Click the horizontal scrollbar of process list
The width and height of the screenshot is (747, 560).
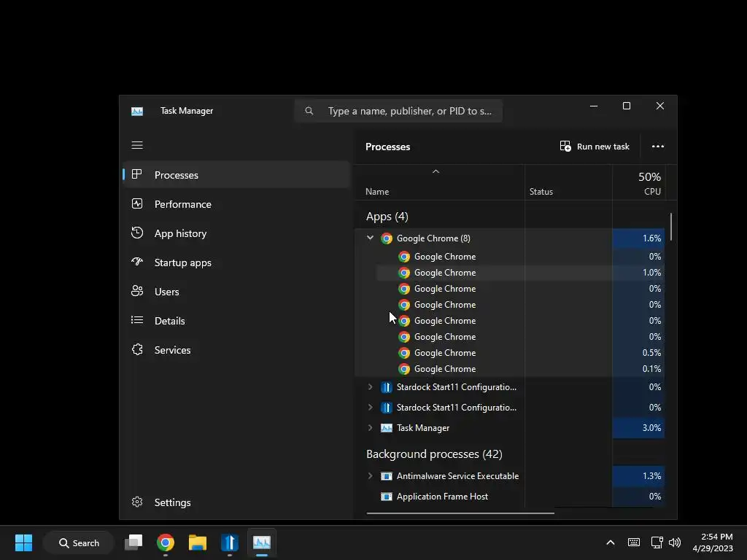click(460, 513)
